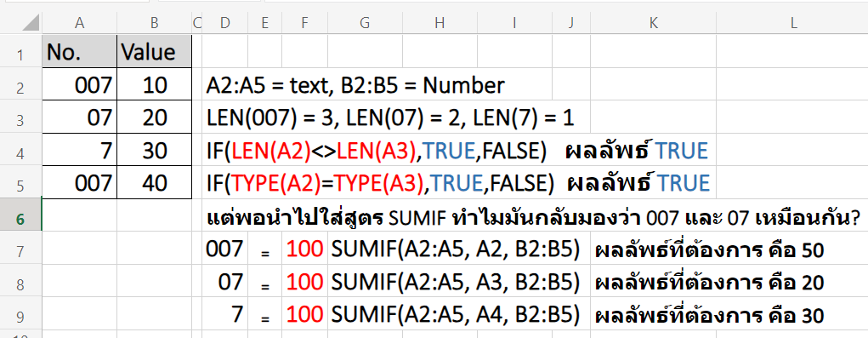Select column B header
The image size is (868, 338).
tap(155, 23)
